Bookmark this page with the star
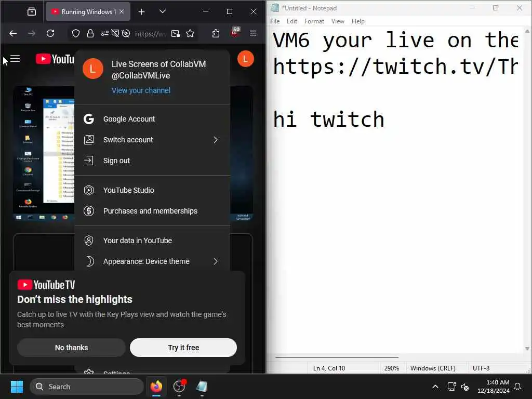Image resolution: width=532 pixels, height=399 pixels. pyautogui.click(x=190, y=33)
